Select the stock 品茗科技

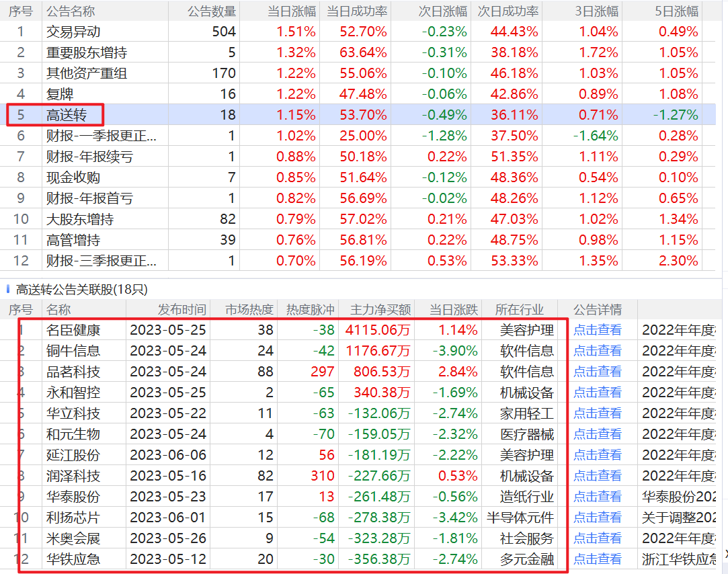click(x=73, y=372)
